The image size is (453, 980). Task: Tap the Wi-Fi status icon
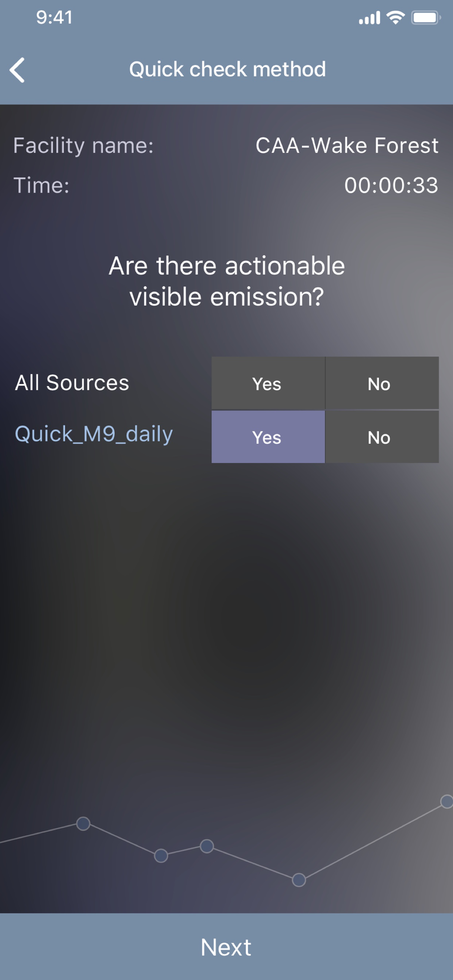(x=395, y=18)
